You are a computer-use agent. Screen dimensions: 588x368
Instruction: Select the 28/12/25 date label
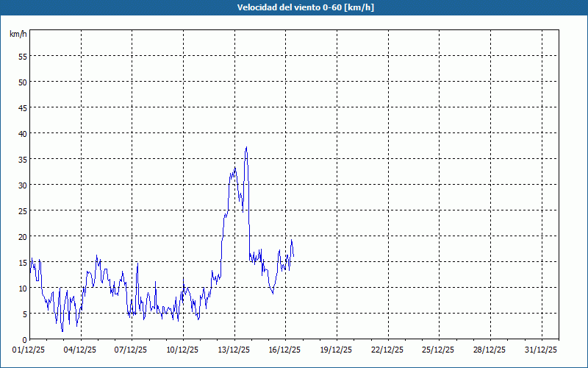(490, 350)
